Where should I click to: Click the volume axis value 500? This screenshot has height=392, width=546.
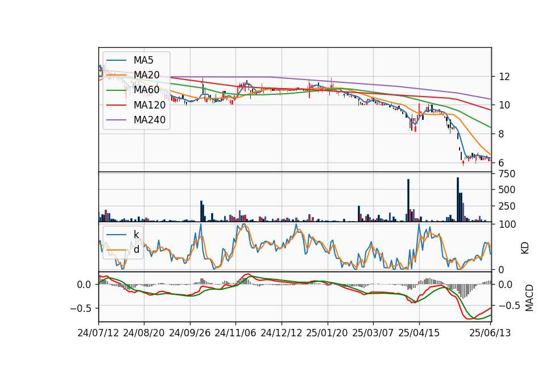pos(507,190)
